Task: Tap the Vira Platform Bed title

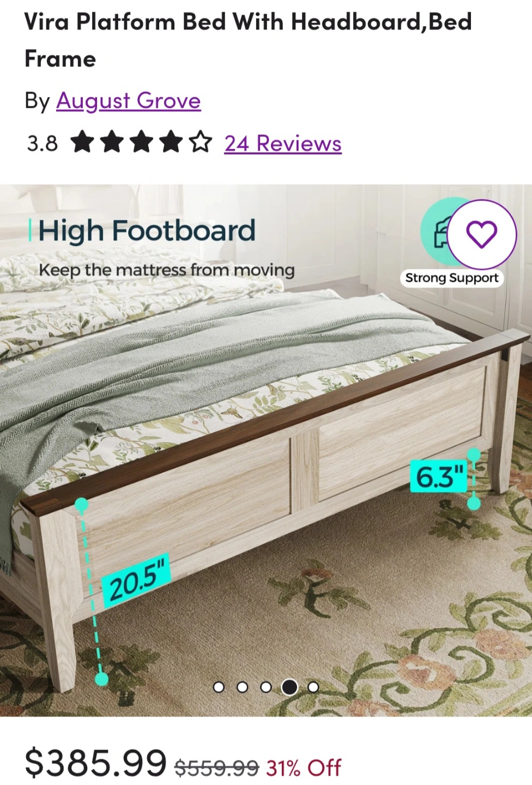Action: [248, 40]
